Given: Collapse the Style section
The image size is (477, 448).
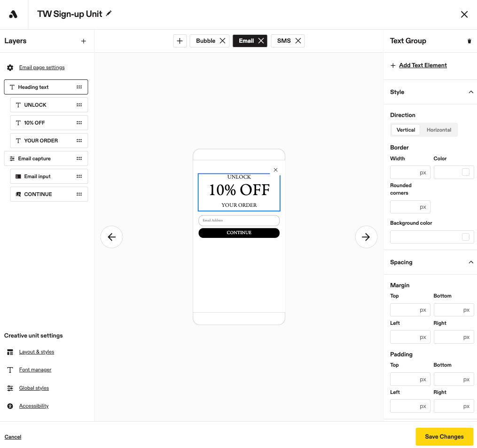Looking at the screenshot, I should point(470,92).
